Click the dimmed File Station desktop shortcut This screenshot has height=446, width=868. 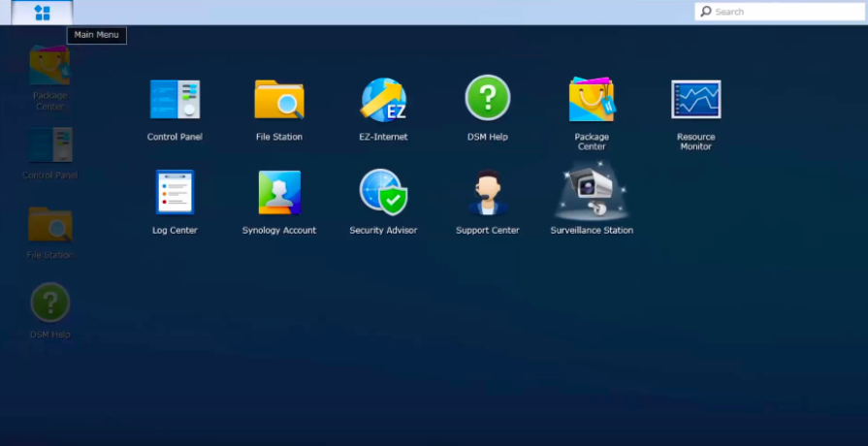pos(50,224)
